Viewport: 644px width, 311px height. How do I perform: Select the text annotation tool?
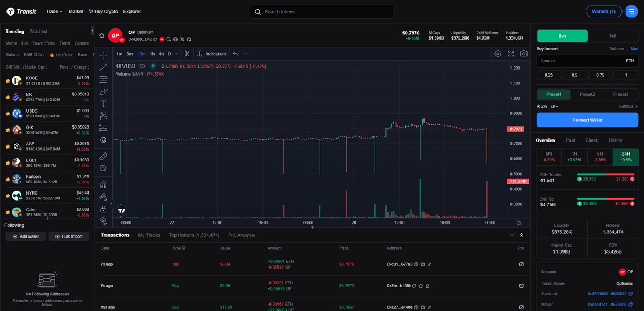point(104,103)
